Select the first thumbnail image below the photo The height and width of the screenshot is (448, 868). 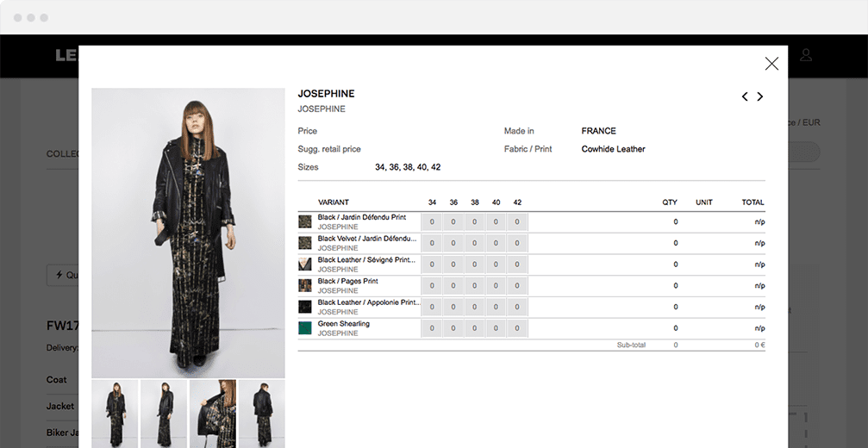coord(115,414)
